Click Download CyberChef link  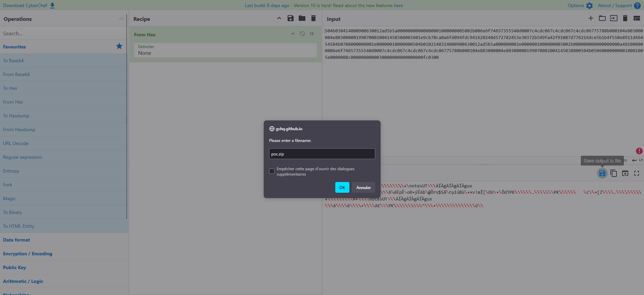click(25, 5)
